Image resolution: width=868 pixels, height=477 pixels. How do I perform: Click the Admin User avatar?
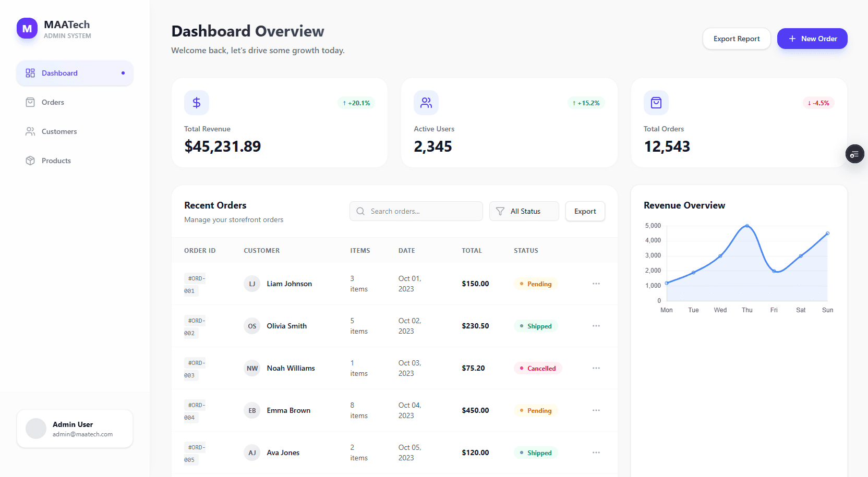tap(36, 429)
